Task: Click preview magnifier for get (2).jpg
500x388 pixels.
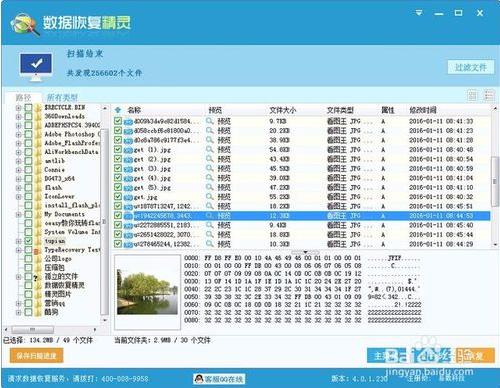Action: (x=210, y=159)
